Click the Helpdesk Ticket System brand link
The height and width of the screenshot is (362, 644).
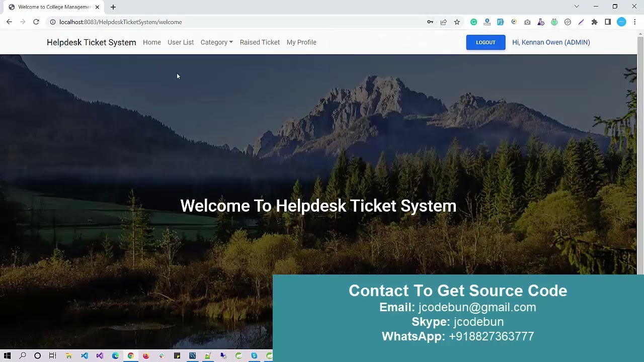click(92, 42)
